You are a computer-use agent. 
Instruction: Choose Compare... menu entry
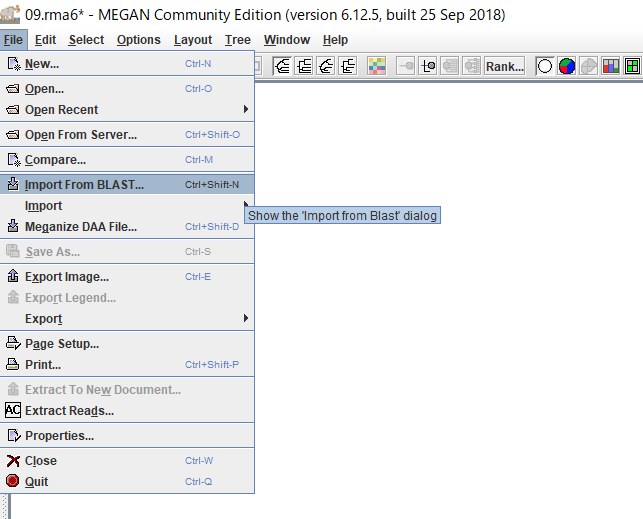coord(127,159)
